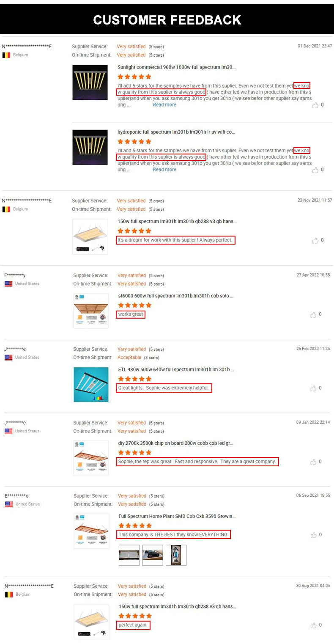The image size is (334, 644).
Task: Like the 'THE BEST' company review
Action: (x=313, y=535)
